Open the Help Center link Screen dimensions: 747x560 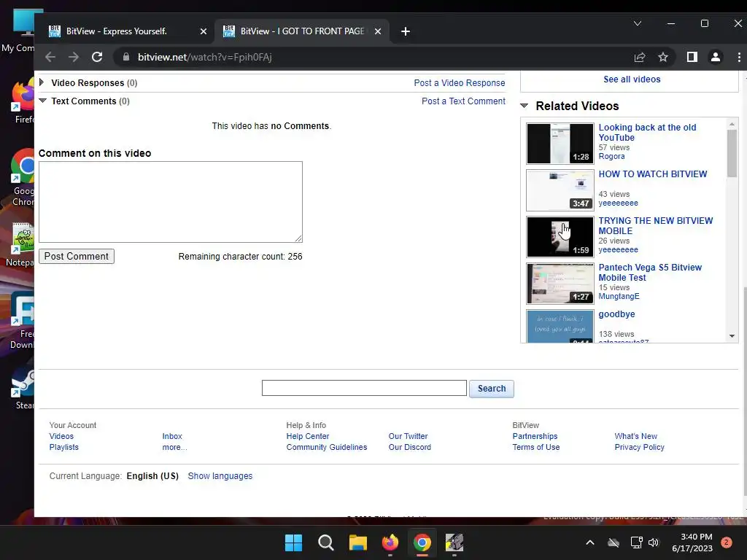click(308, 436)
